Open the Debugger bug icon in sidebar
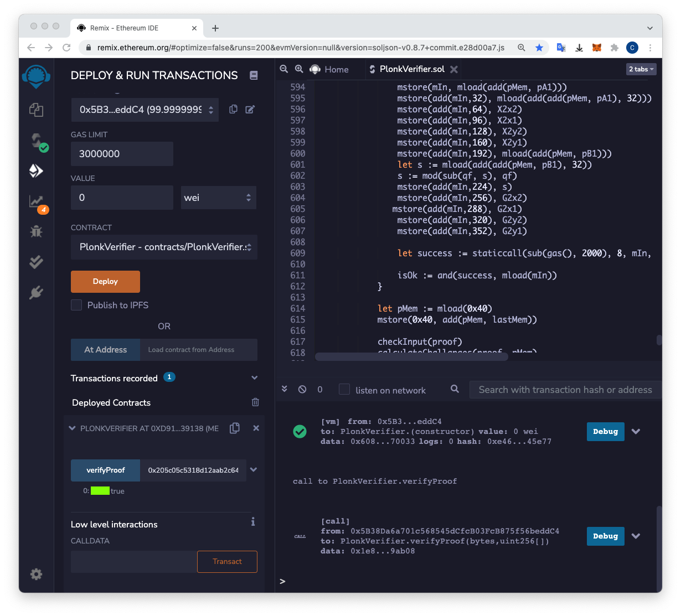The height and width of the screenshot is (616, 681). [x=36, y=231]
